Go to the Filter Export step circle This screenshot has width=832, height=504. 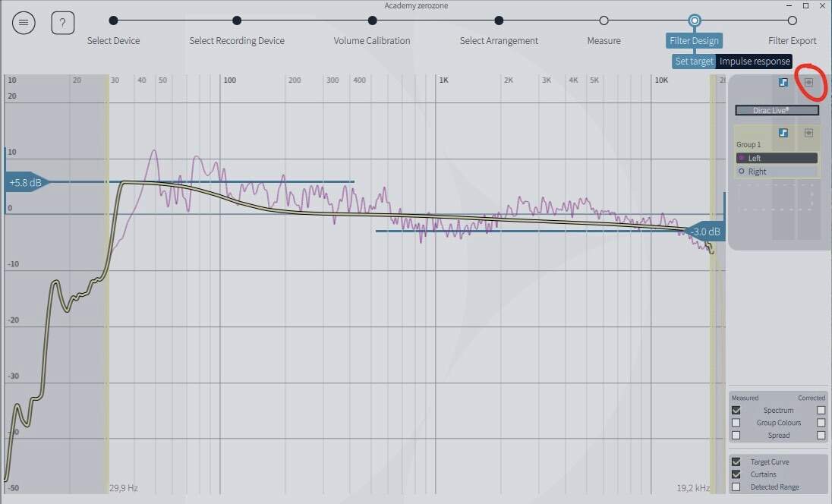pyautogui.click(x=793, y=20)
